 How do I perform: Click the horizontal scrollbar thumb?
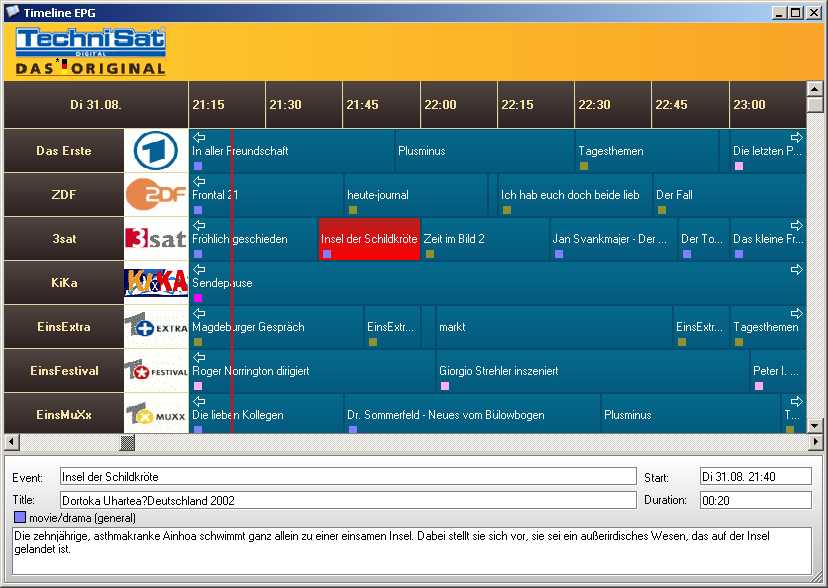coord(127,442)
